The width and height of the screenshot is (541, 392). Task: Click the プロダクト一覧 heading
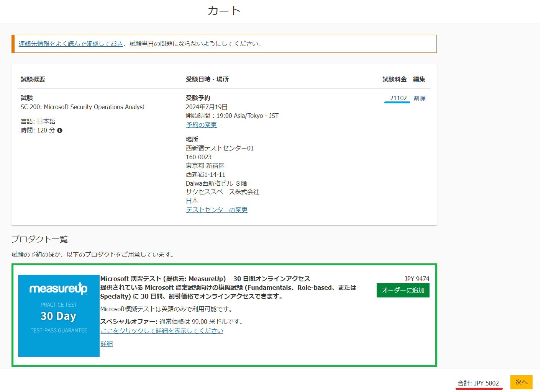40,239
